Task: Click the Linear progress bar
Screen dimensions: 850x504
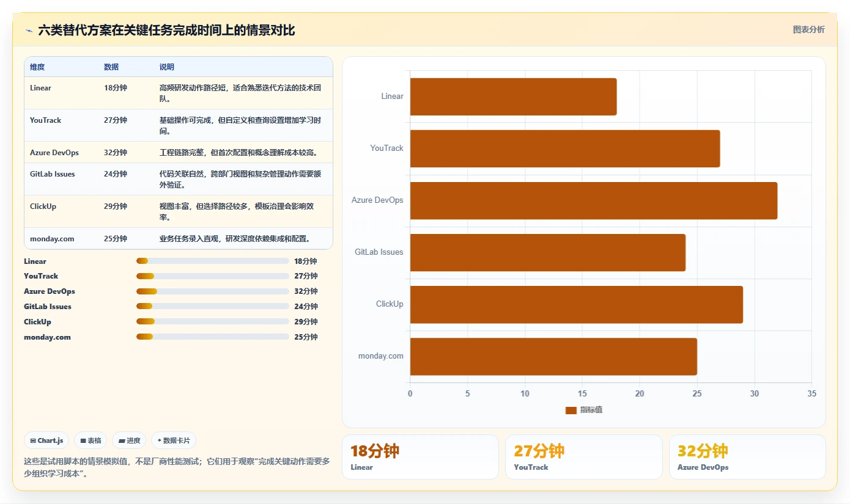Action: coord(213,261)
